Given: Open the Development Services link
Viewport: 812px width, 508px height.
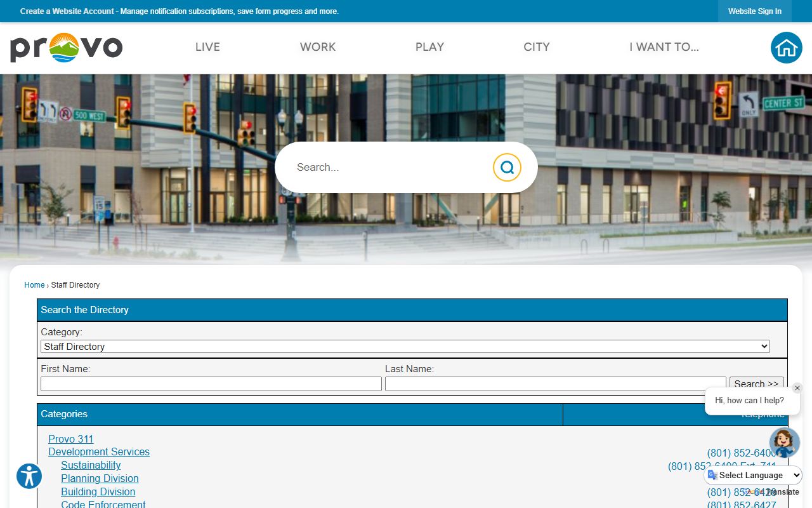Looking at the screenshot, I should 99,451.
